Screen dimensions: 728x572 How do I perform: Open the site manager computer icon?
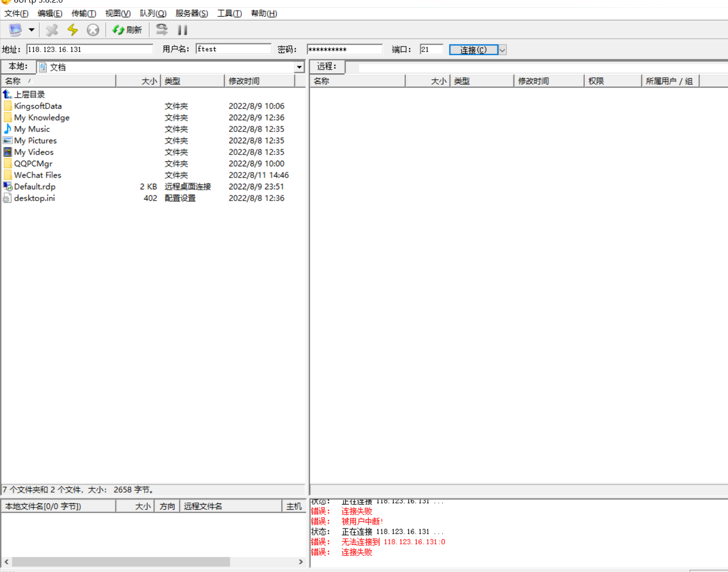(15, 30)
